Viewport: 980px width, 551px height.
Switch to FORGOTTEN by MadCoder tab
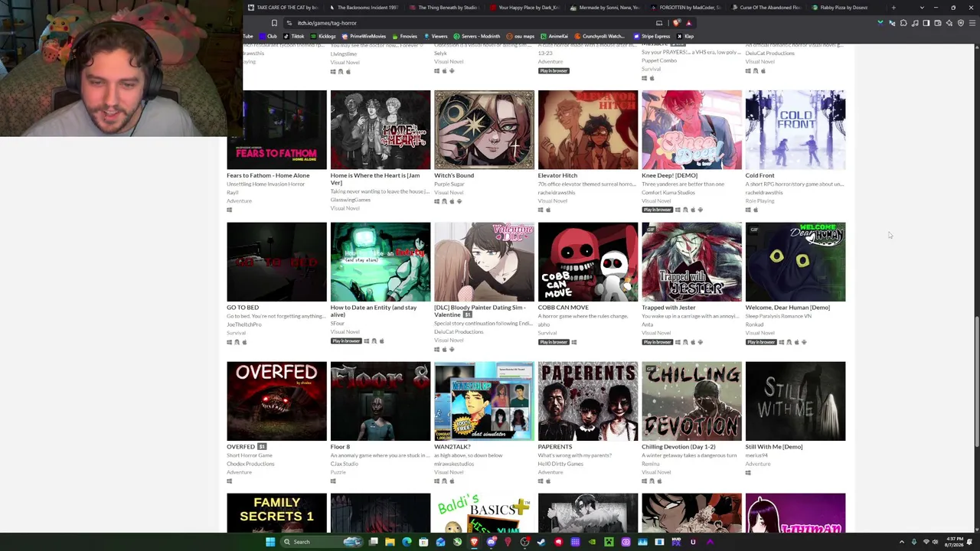click(x=685, y=8)
